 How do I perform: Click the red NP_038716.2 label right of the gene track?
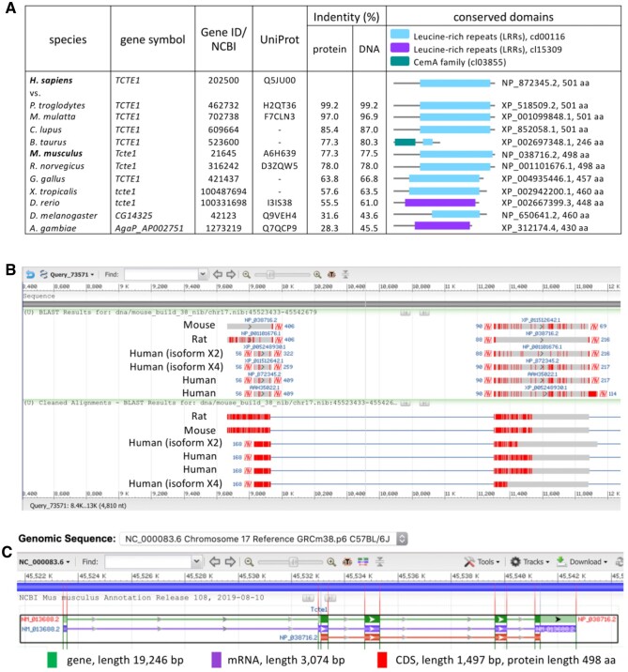pos(597,619)
